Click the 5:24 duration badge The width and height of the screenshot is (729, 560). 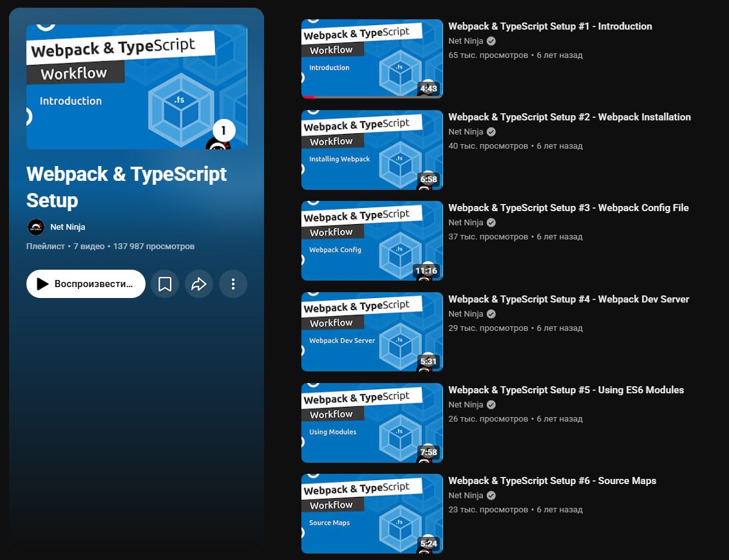(x=429, y=543)
